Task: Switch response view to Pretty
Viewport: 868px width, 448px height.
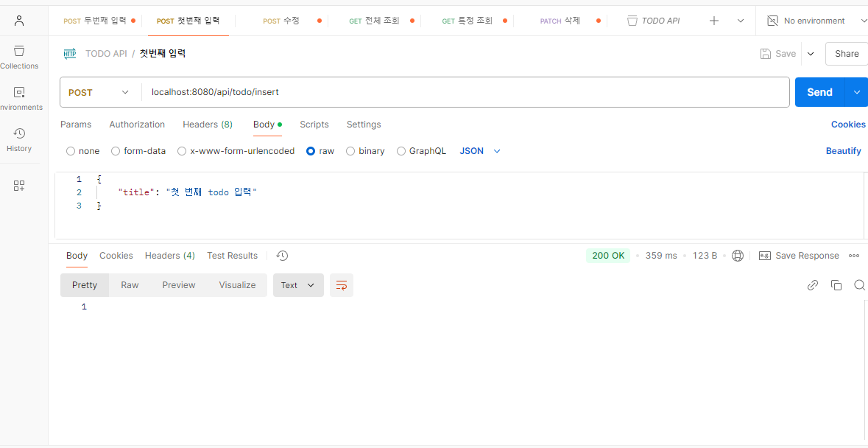Action: click(85, 285)
